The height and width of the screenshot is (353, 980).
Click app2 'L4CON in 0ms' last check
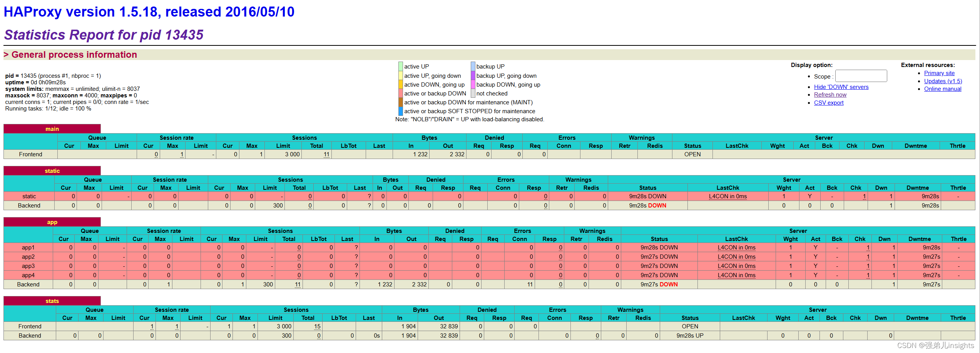coord(736,257)
